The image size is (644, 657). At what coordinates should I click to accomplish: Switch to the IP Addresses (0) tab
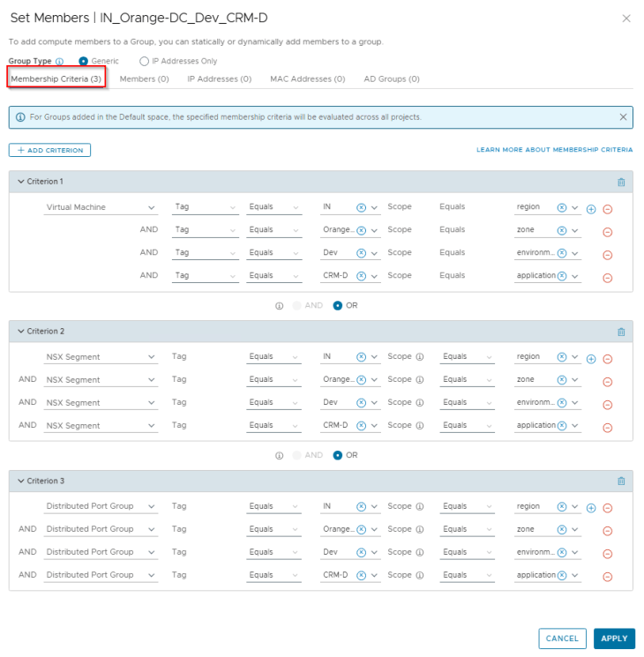coord(219,79)
